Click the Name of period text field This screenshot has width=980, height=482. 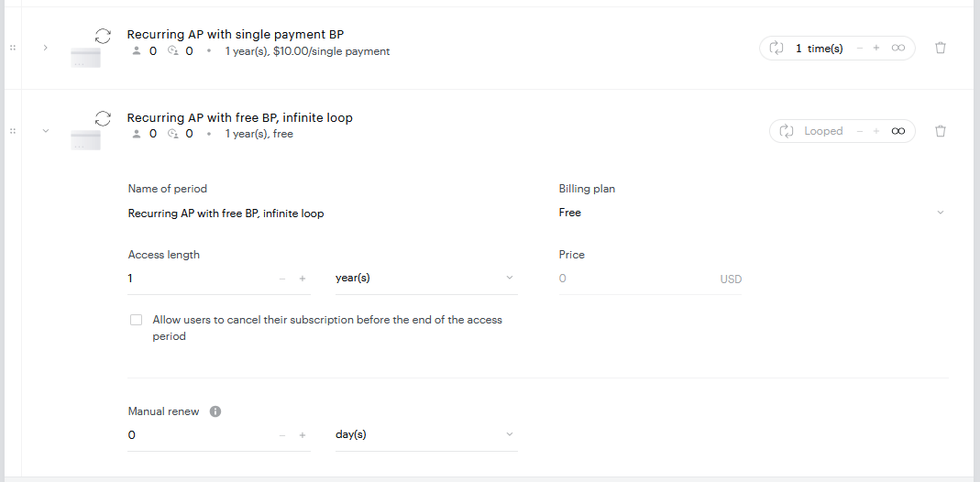point(323,214)
